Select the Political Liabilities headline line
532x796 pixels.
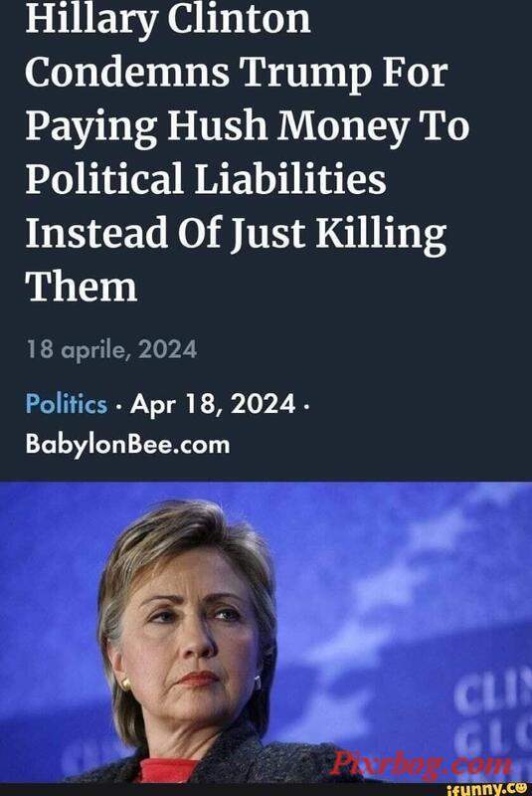206,179
